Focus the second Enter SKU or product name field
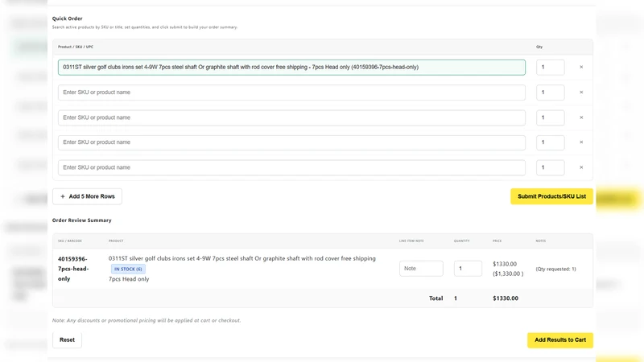Image resolution: width=644 pixels, height=362 pixels. (291, 93)
